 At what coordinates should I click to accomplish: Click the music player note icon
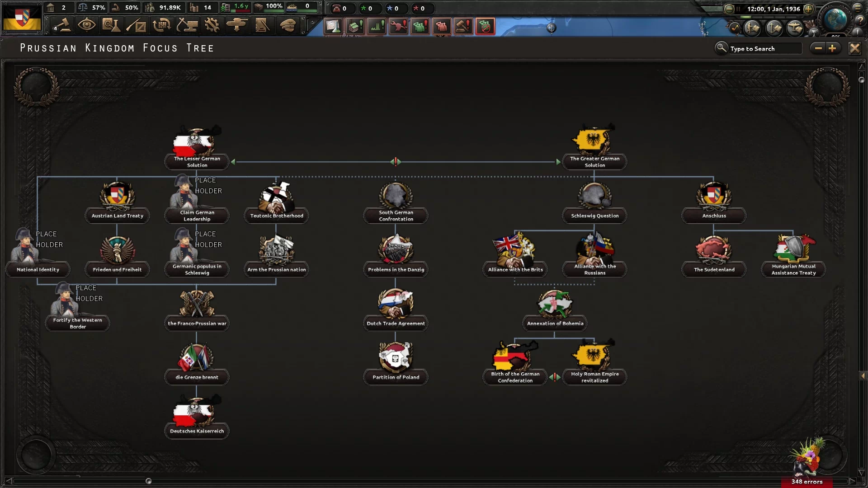pyautogui.click(x=735, y=28)
